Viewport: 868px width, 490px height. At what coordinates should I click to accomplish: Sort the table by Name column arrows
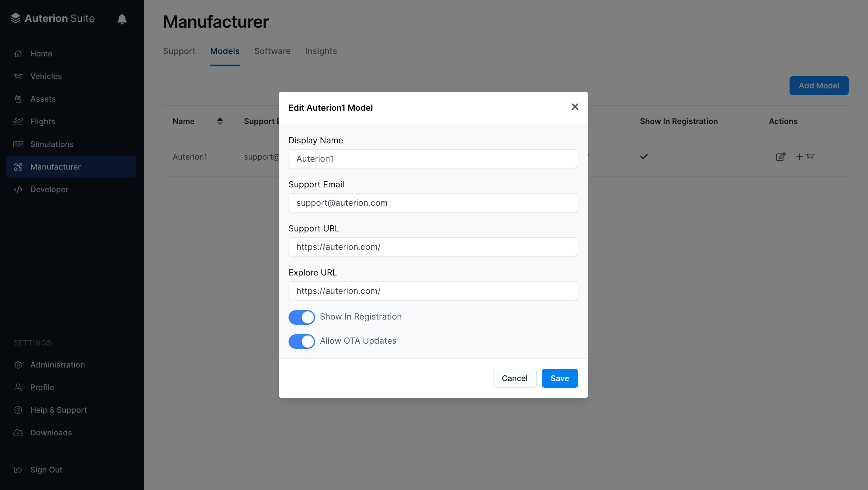click(220, 121)
